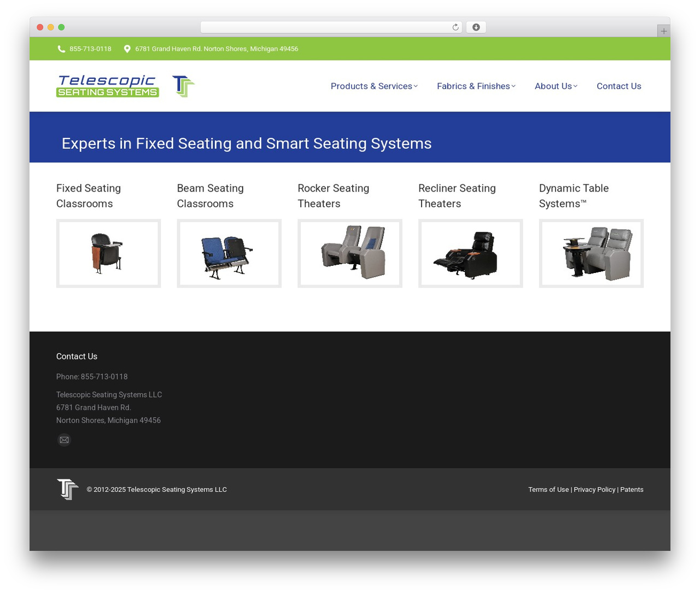The image size is (700, 593).
Task: Open Beam Seating Classrooms heading link
Action: [x=210, y=196]
